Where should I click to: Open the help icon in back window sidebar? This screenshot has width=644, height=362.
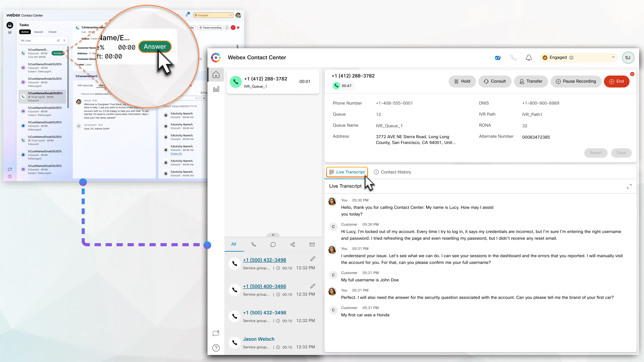10,176
